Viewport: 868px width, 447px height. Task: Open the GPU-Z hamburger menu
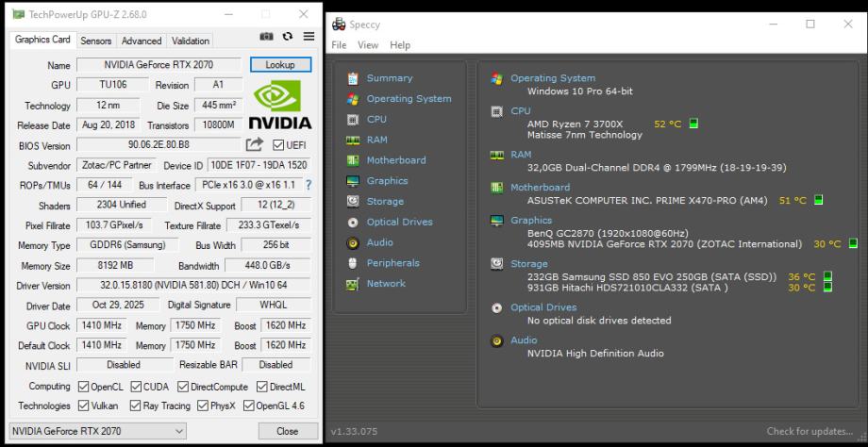tap(309, 38)
